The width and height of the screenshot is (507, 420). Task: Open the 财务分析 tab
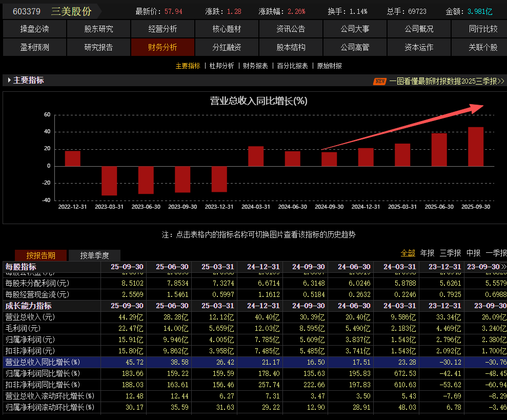click(163, 47)
